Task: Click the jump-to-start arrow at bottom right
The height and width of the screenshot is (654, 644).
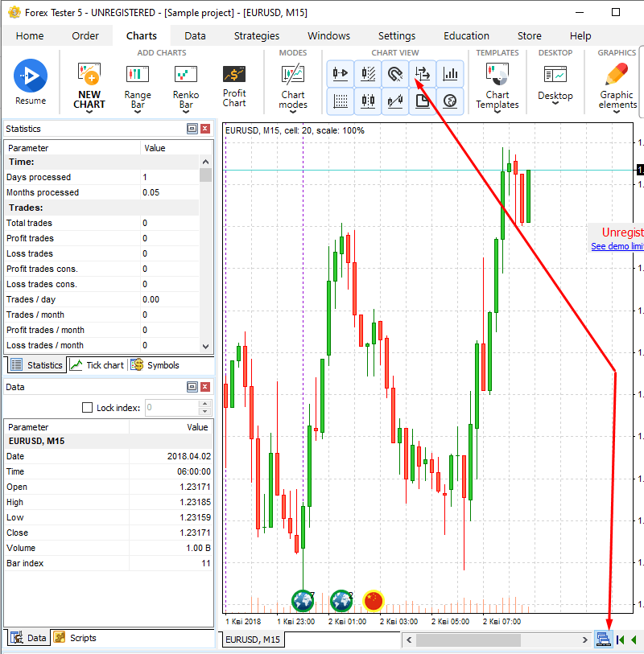Action: coord(621,640)
